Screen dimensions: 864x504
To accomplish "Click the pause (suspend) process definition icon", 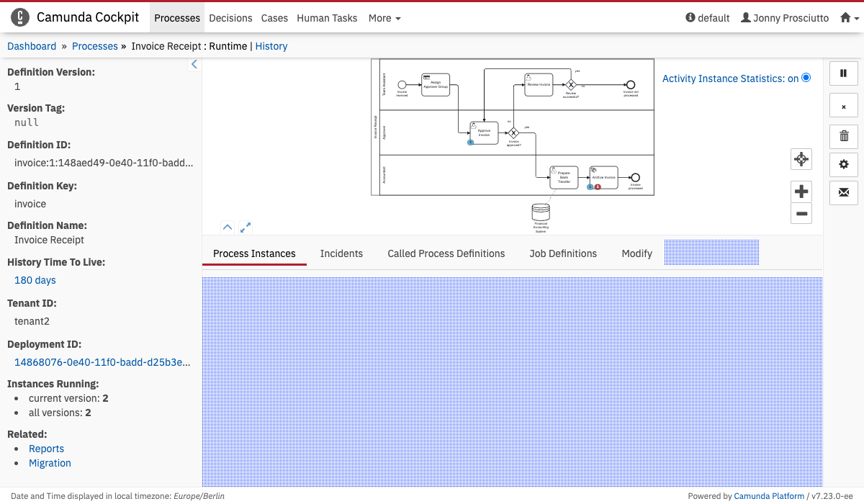I will tap(844, 73).
